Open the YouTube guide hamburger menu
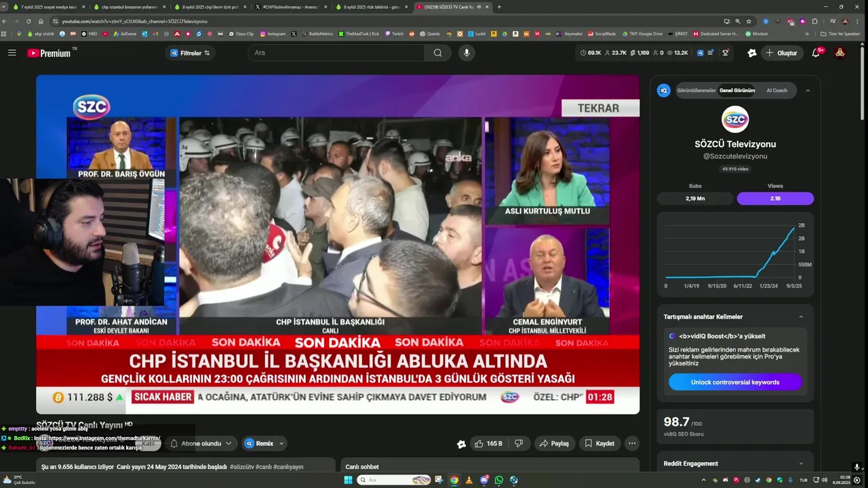This screenshot has height=488, width=868. coord(12,53)
